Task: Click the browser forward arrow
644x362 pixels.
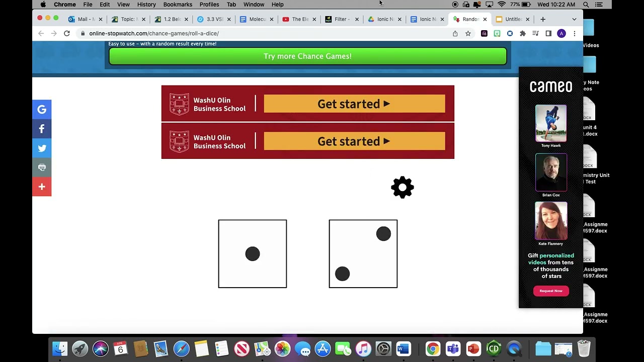Action: tap(54, 33)
